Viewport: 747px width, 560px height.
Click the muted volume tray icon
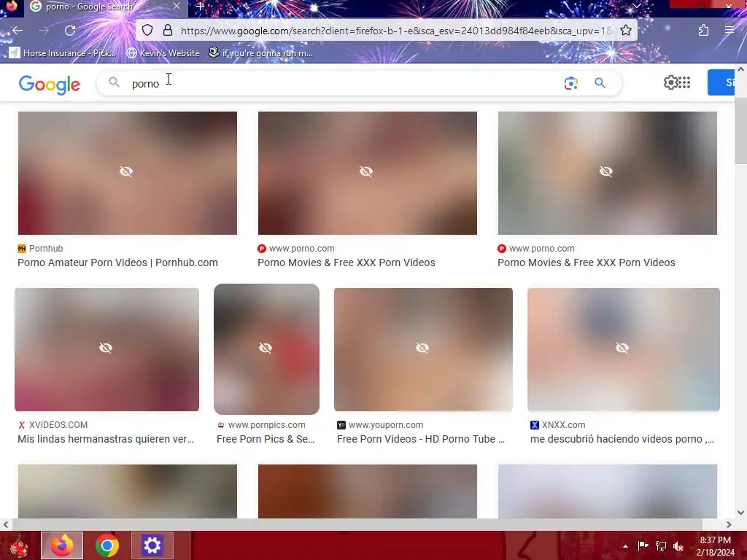[678, 546]
